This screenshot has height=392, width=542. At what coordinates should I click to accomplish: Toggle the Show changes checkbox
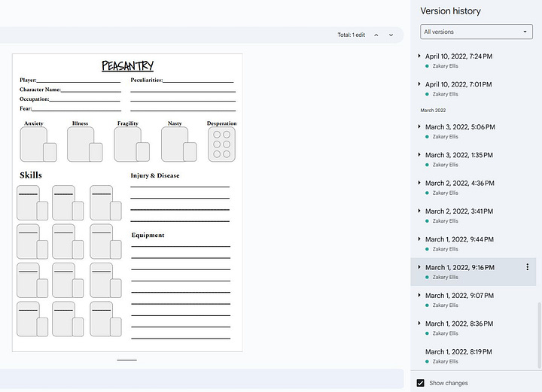[x=420, y=383]
